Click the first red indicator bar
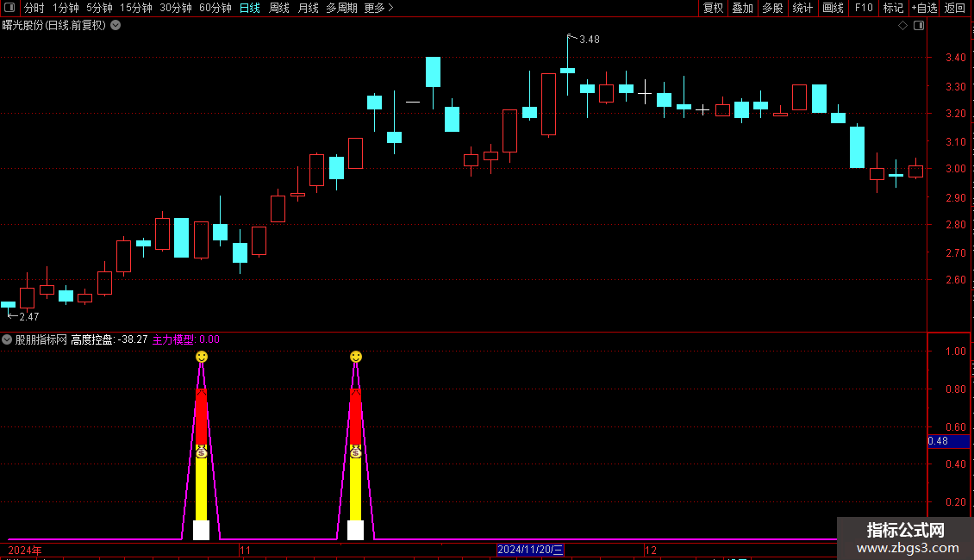Image resolution: width=974 pixels, height=560 pixels. 201,417
